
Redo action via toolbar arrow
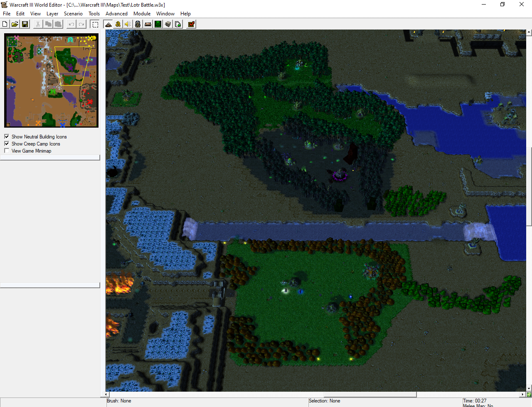(x=81, y=24)
